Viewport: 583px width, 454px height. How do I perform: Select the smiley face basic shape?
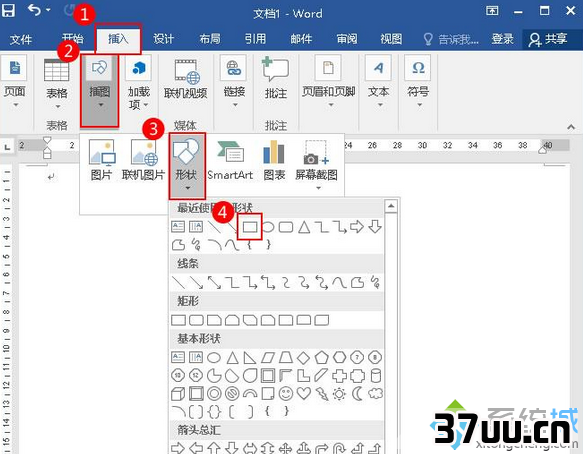286,393
